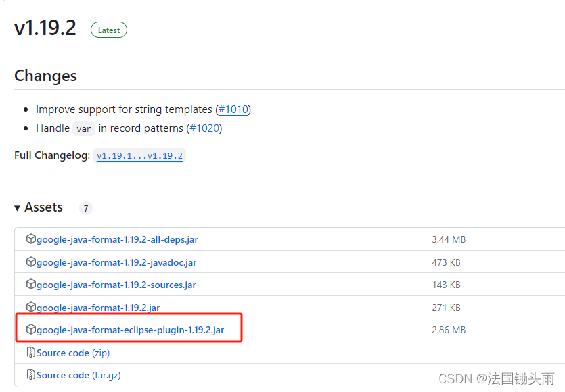Click the Latest release badge
Image resolution: width=565 pixels, height=392 pixels.
109,30
